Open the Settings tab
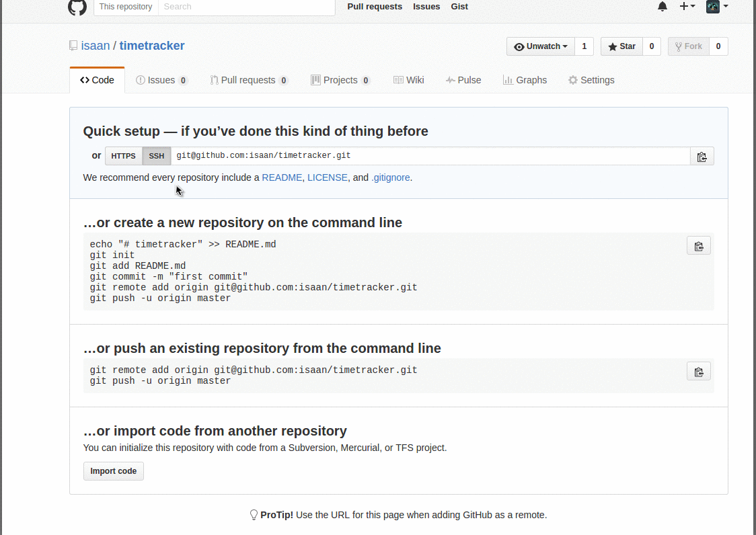Viewport: 756px width, 535px height. pyautogui.click(x=592, y=80)
